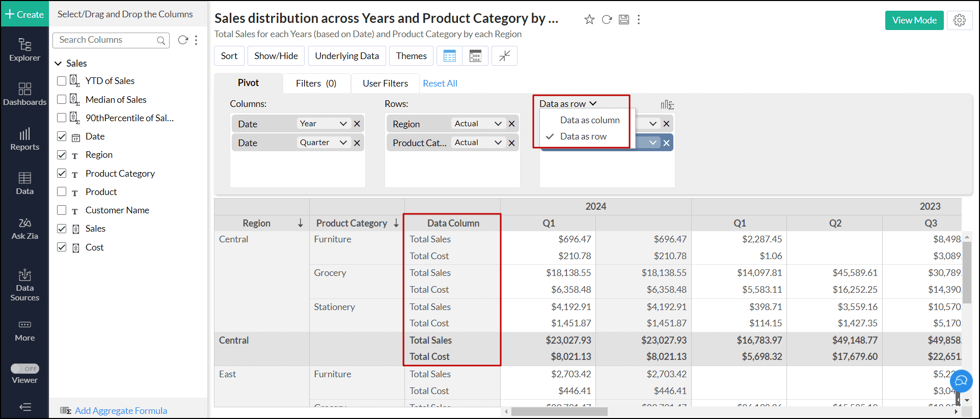Click the collapse design area icon
This screenshot has height=419, width=980.
coord(504,56)
